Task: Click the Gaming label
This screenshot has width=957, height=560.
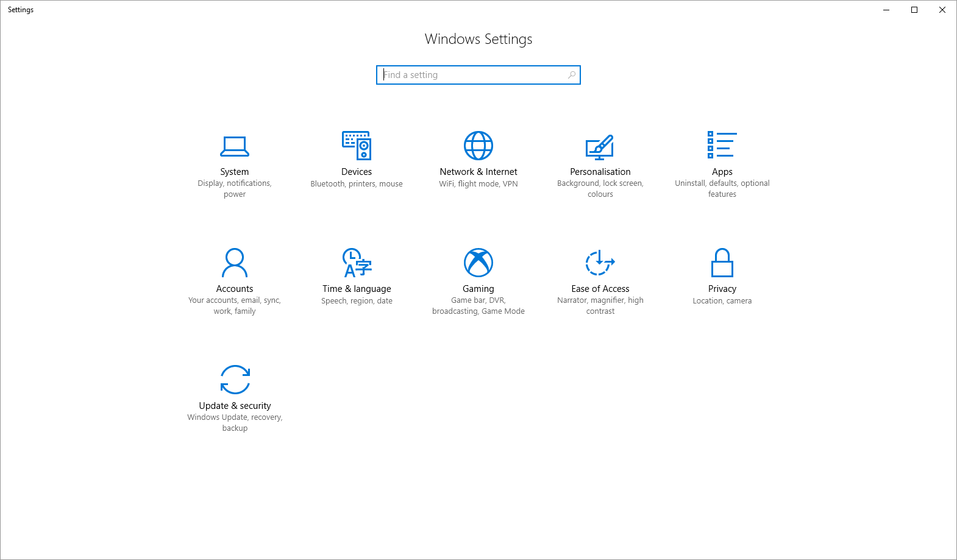Action: coord(478,289)
